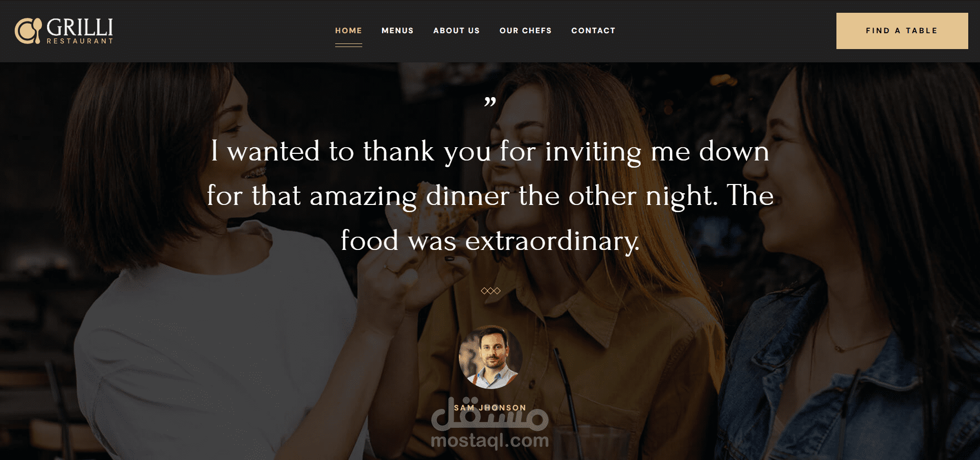Click the three-diamond separator ornament
This screenshot has height=460, width=980.
(x=491, y=291)
